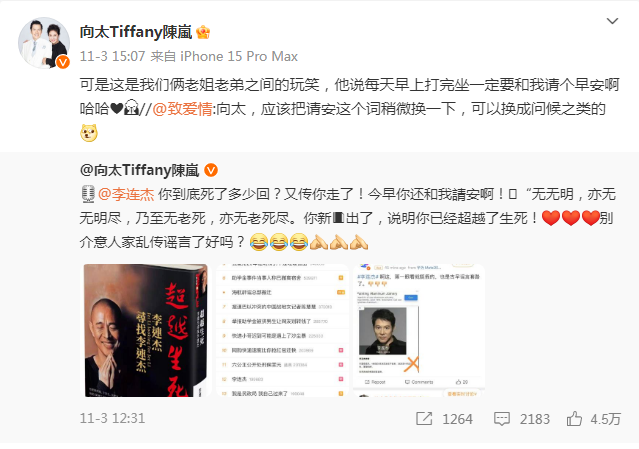
Task: View the Jet Li portrait screenshot image
Action: click(419, 330)
